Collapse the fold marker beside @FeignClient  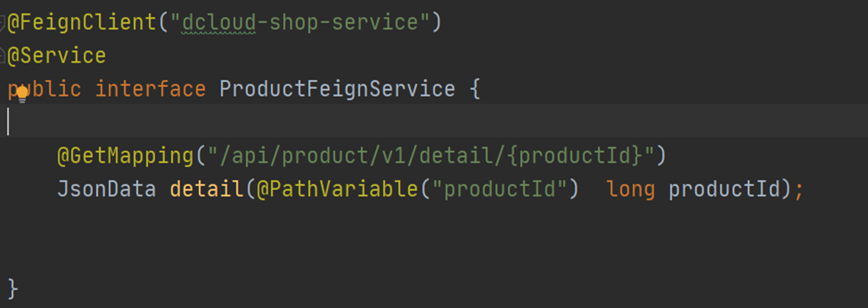pos(2,23)
